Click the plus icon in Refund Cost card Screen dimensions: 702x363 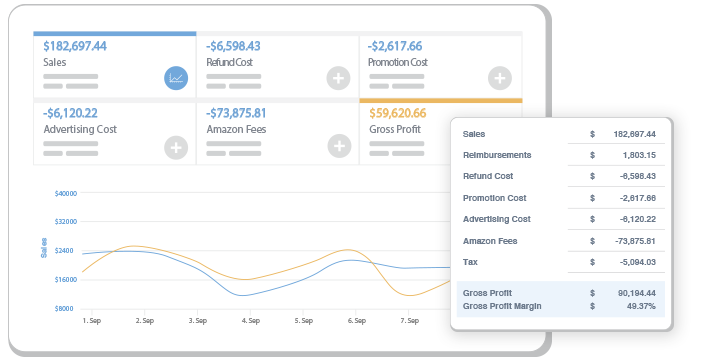pyautogui.click(x=338, y=78)
